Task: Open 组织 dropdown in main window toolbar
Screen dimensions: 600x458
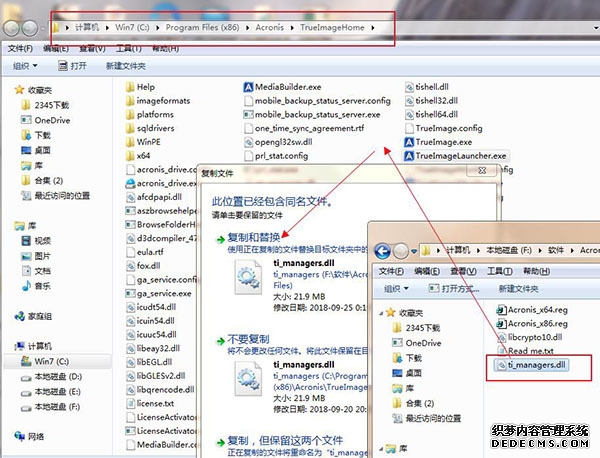Action: [25, 66]
